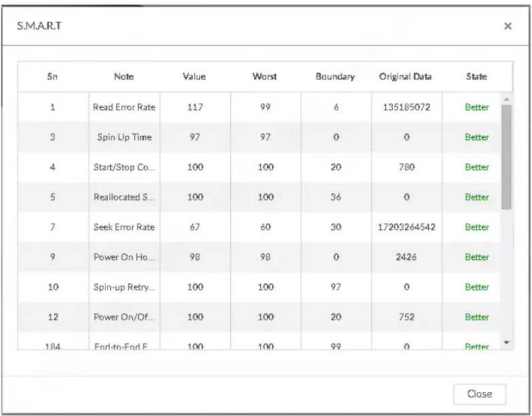Click the State column header
The image size is (532, 416).
476,77
